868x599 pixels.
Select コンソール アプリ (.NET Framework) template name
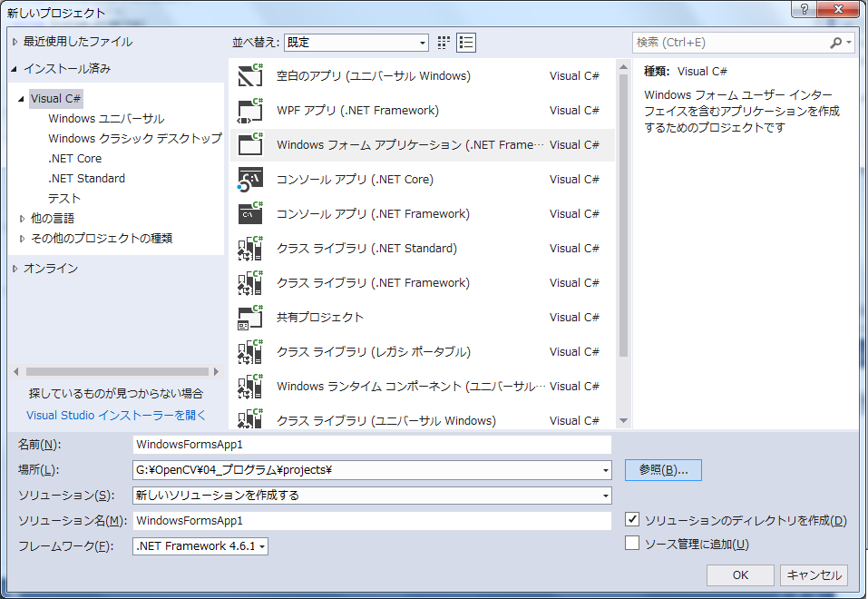click(x=373, y=214)
